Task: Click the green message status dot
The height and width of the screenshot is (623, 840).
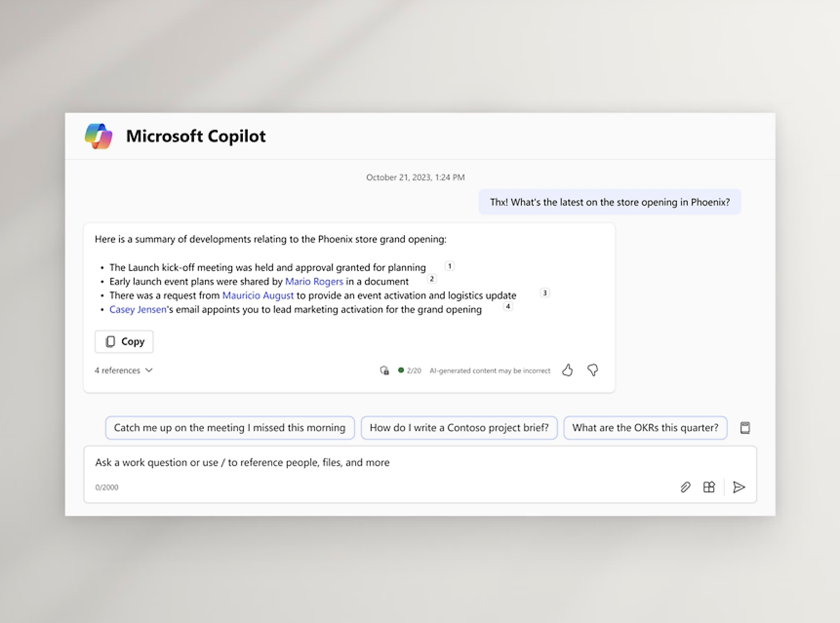Action: 401,370
